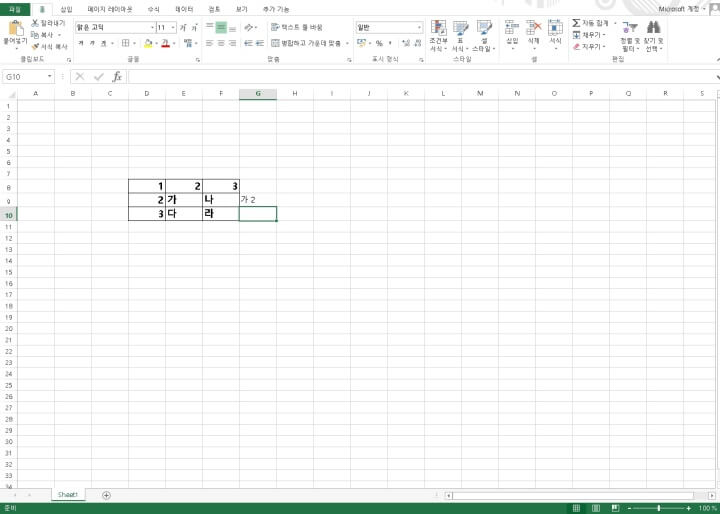The width and height of the screenshot is (720, 514).
Task: Switch to Page Layout view in status bar
Action: pyautogui.click(x=596, y=508)
